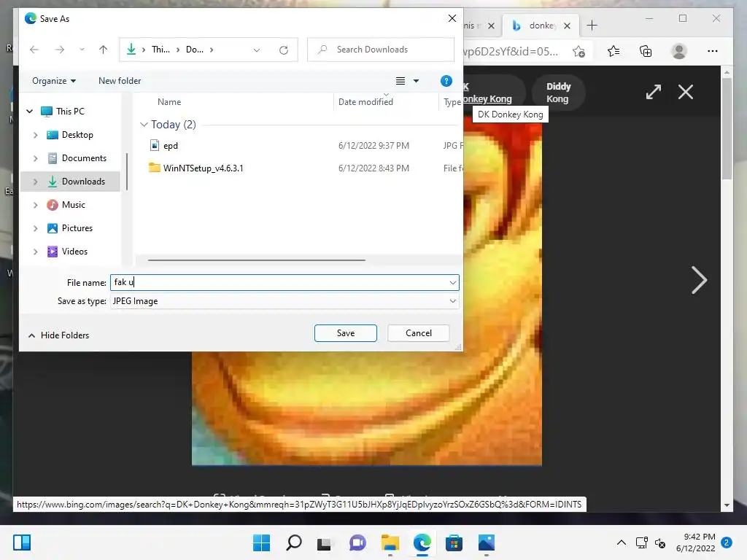The height and width of the screenshot is (560, 747).
Task: Open File name history dropdown
Action: (x=452, y=283)
